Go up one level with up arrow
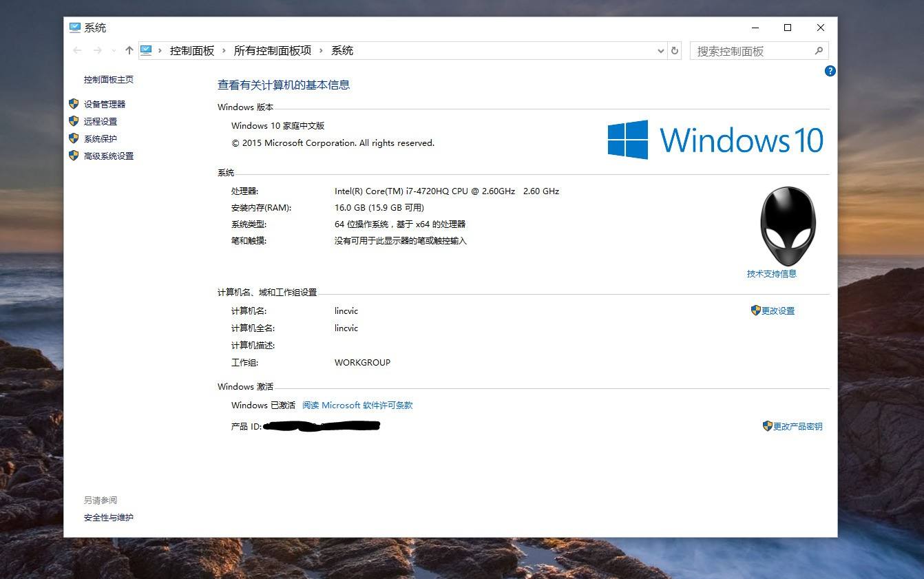This screenshot has height=579, width=924. pos(129,50)
